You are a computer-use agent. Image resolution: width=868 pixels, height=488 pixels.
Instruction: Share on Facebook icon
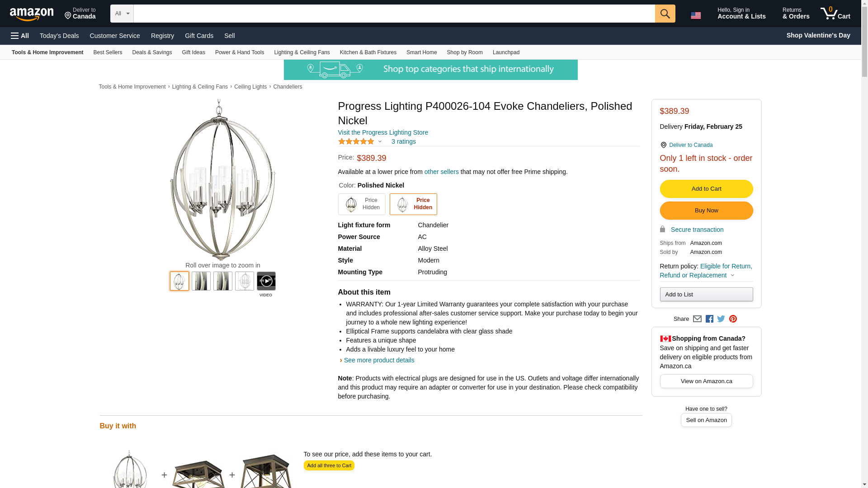[x=709, y=319]
